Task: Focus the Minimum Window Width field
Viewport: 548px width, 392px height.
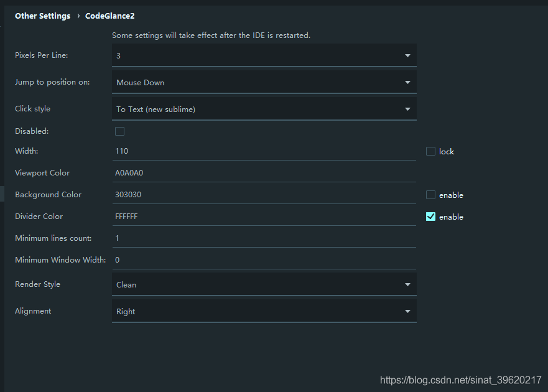Action: (264, 260)
